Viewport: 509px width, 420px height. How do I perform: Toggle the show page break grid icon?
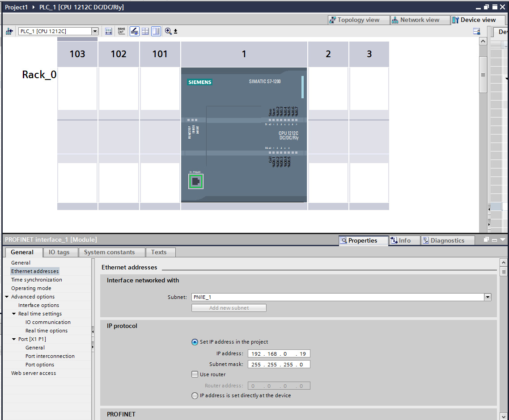coord(145,31)
